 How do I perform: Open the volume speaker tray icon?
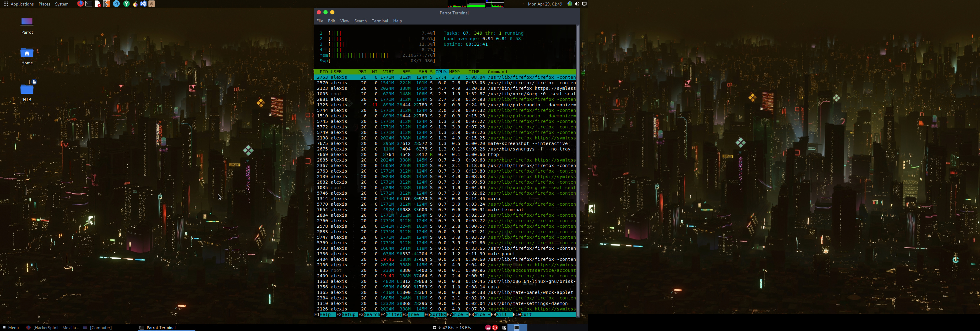pyautogui.click(x=577, y=4)
